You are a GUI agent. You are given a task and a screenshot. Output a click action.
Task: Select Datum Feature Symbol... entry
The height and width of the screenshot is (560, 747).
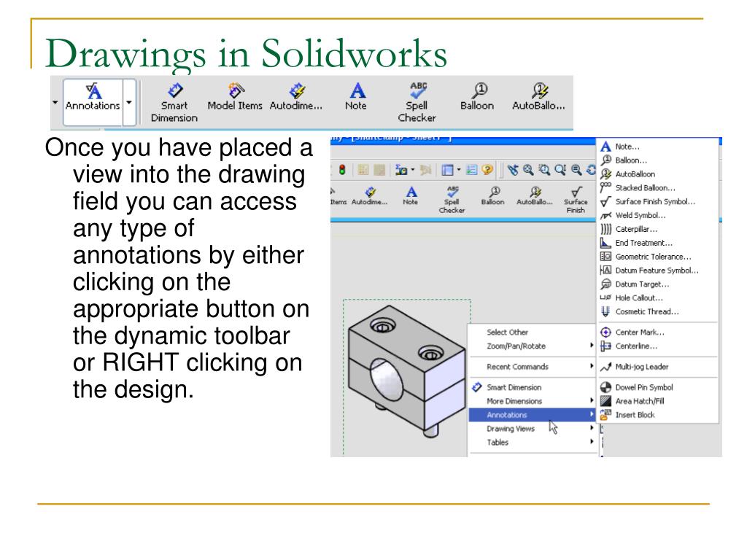[658, 271]
